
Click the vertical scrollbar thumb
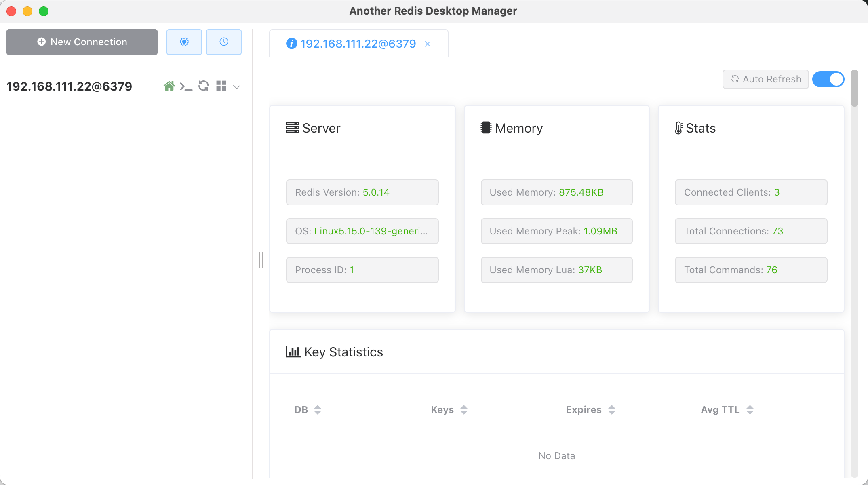pos(854,88)
